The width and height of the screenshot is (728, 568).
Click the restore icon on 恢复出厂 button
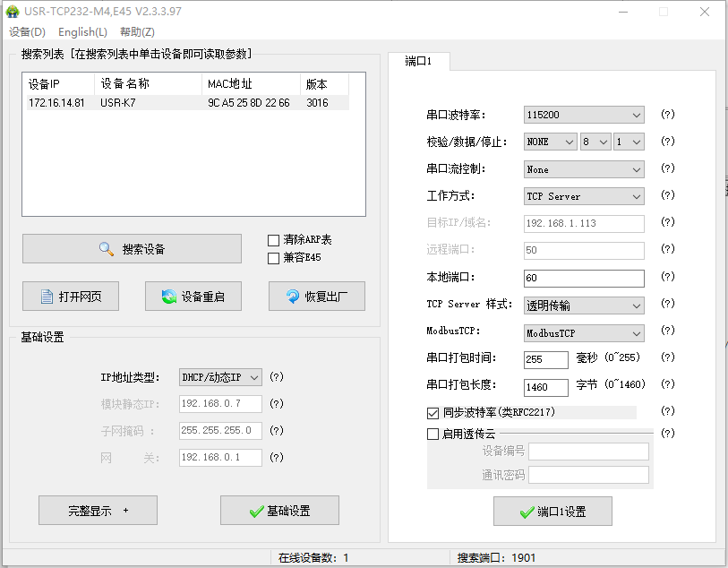tap(292, 297)
